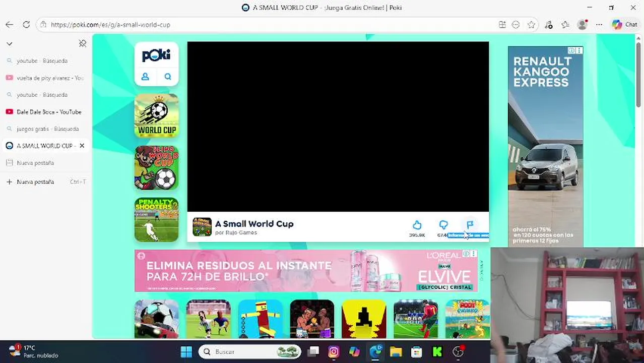Open Instagram from the taskbar

click(x=334, y=351)
